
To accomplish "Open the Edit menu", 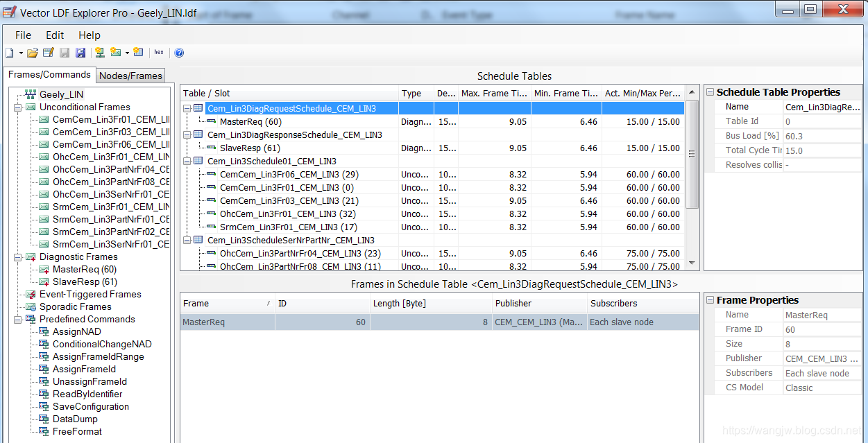I will (x=55, y=35).
